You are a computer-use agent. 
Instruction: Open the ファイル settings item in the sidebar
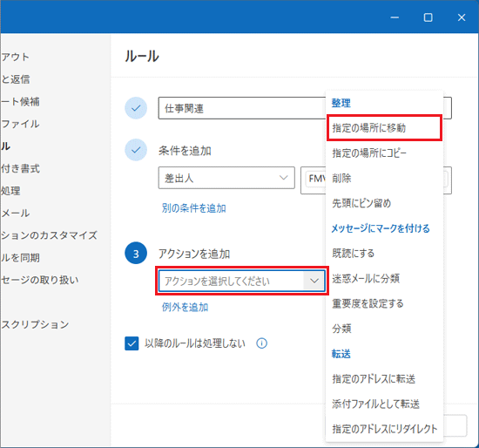coord(20,124)
